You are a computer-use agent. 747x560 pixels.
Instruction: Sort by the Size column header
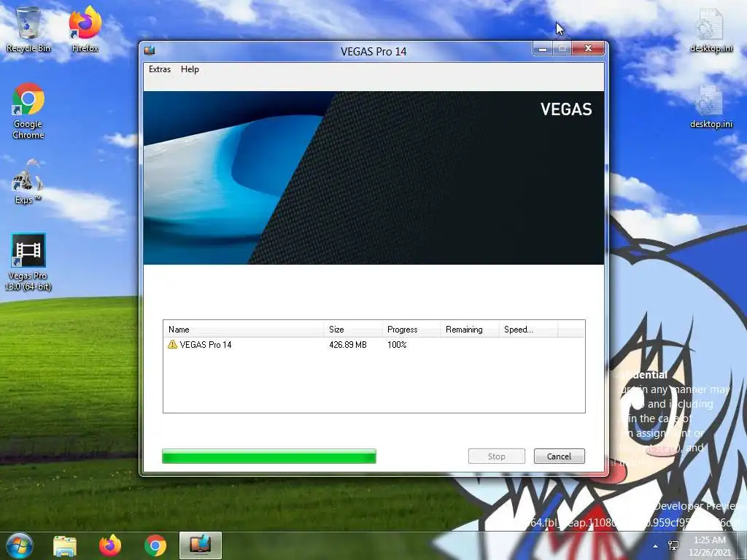353,330
